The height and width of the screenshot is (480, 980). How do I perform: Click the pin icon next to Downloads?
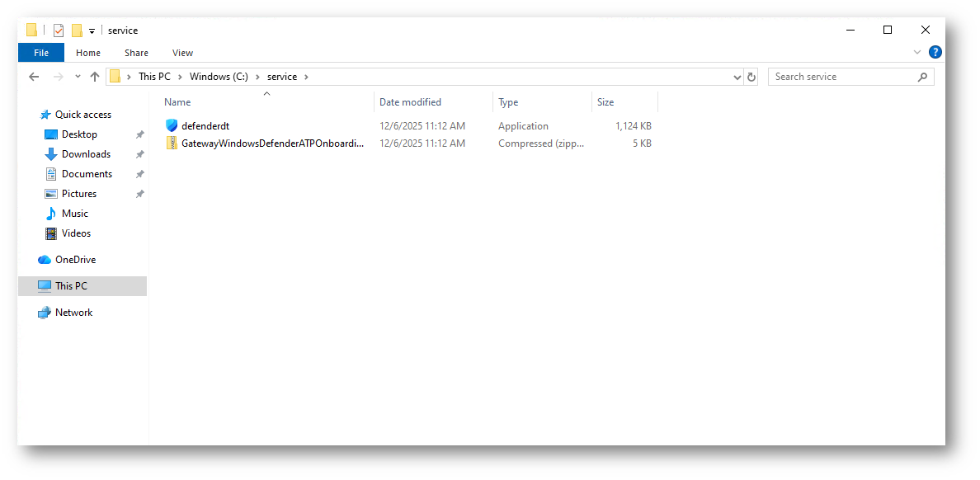click(140, 154)
